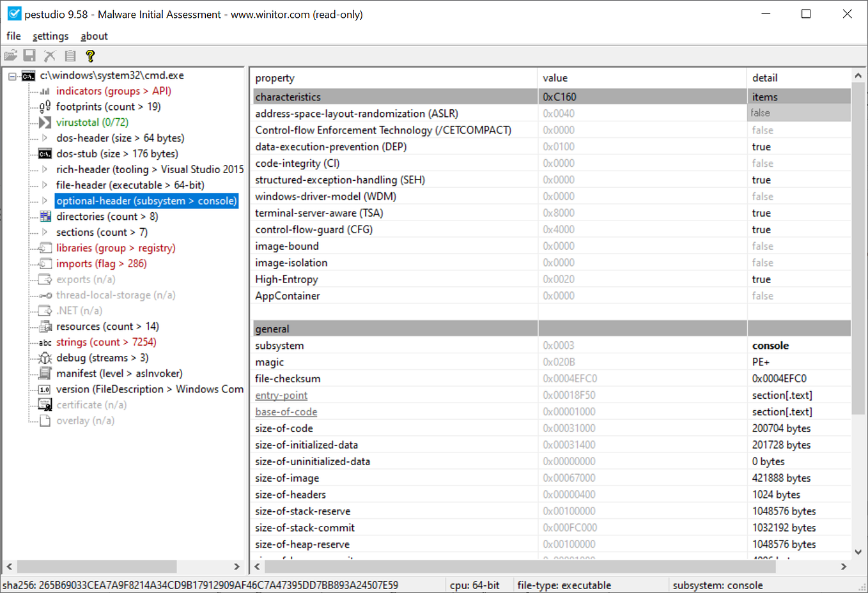Collapse the root cmd.exe tree node

[12, 75]
